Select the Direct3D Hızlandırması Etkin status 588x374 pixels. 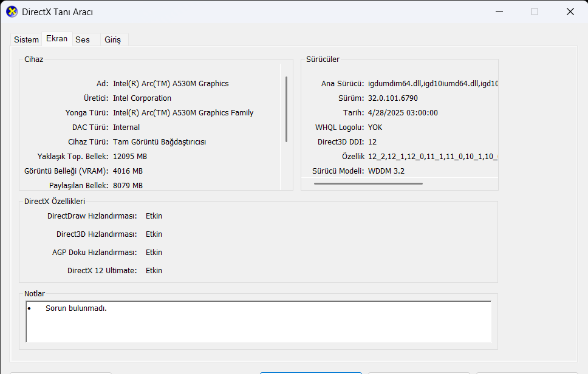pyautogui.click(x=154, y=234)
